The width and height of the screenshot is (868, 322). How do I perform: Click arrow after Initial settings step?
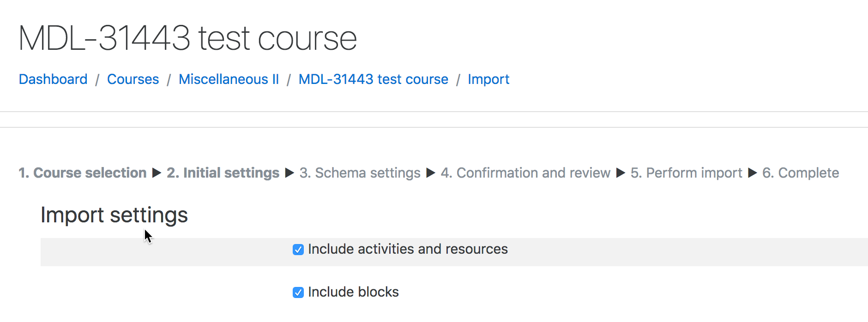[289, 173]
